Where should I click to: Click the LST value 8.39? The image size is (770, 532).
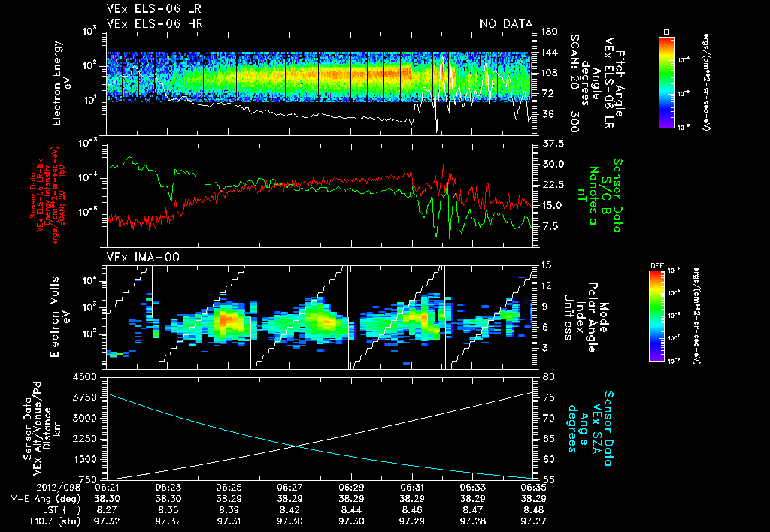point(229,510)
